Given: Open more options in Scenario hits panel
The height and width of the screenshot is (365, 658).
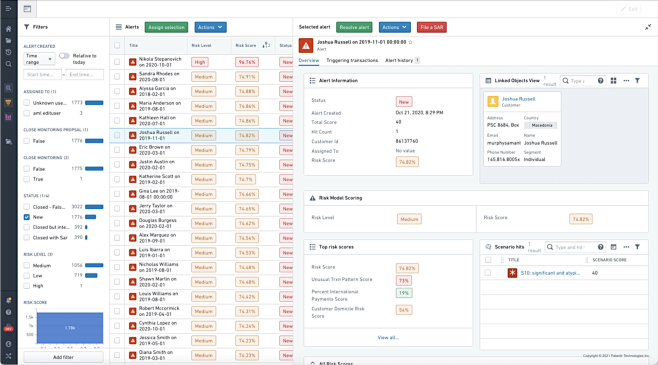Looking at the screenshot, I should coord(626,247).
